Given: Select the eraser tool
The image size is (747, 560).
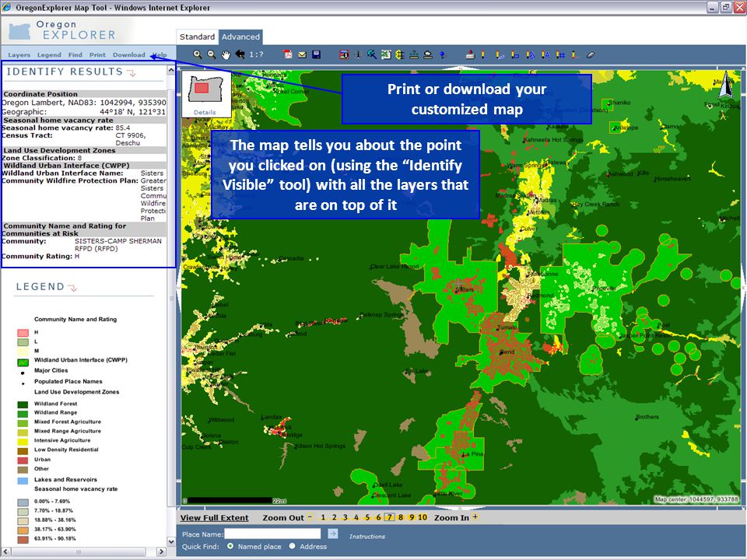Looking at the screenshot, I should (x=591, y=54).
